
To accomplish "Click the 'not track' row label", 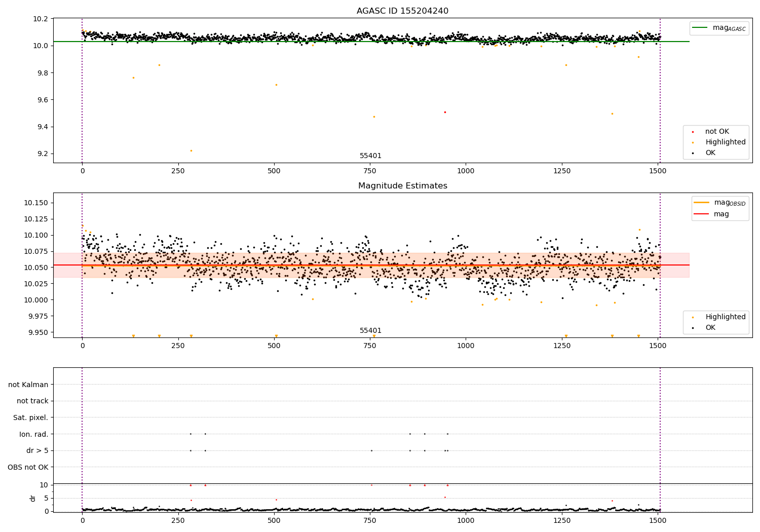I will pos(32,401).
